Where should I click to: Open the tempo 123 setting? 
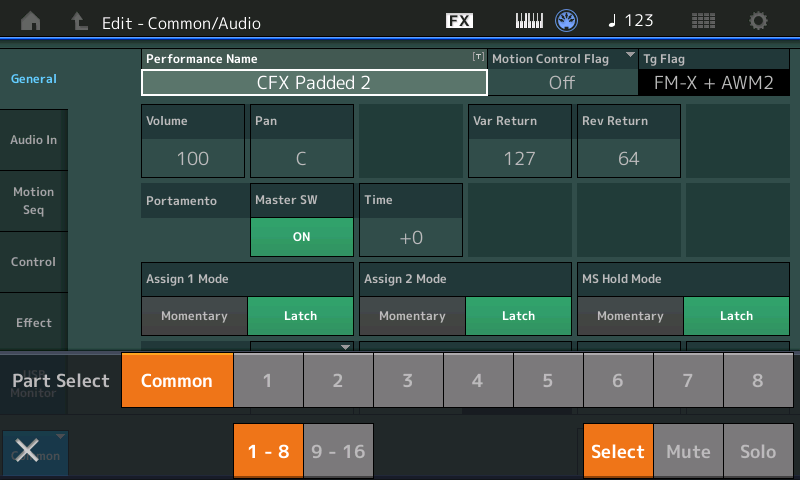(630, 21)
